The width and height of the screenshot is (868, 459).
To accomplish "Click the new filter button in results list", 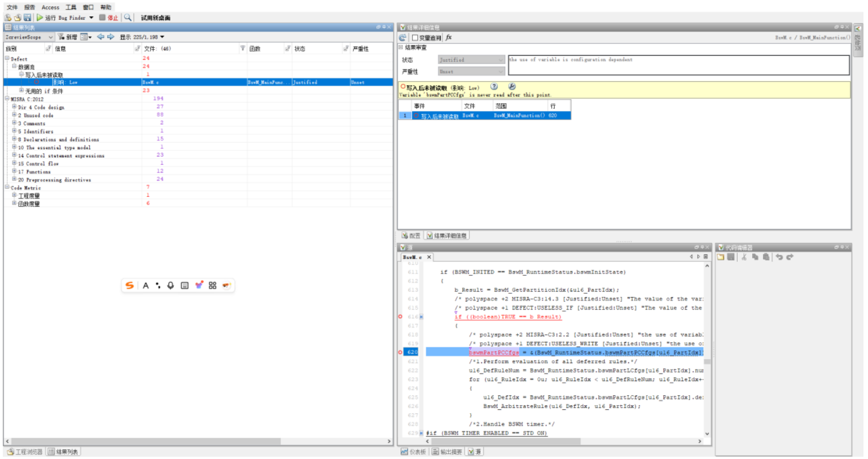I will 67,37.
